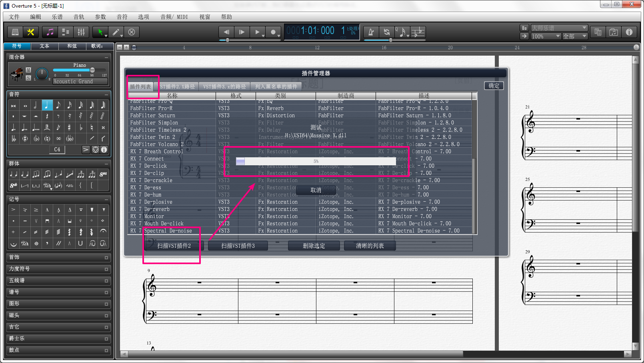Open the 大师乐谱 dropdown
Viewport: 644px width, 363px height.
(559, 28)
